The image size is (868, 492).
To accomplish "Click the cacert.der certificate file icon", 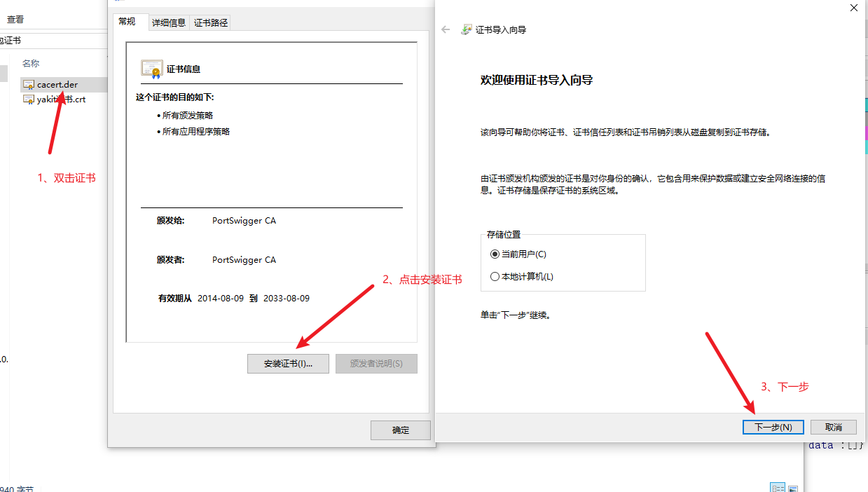I will [29, 85].
